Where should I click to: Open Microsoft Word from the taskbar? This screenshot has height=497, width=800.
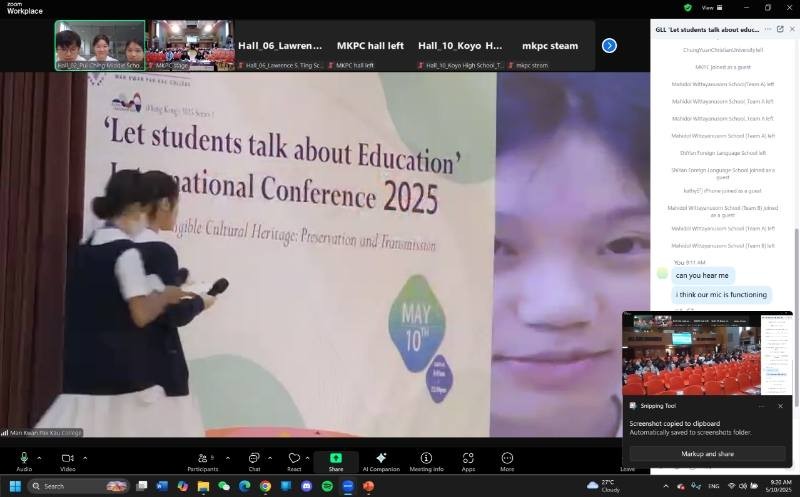click(x=162, y=486)
